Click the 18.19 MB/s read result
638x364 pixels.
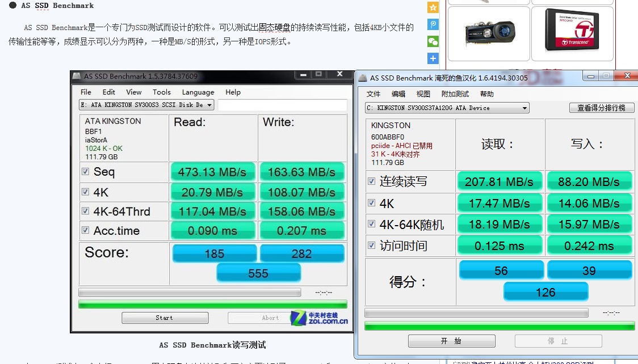coord(500,225)
